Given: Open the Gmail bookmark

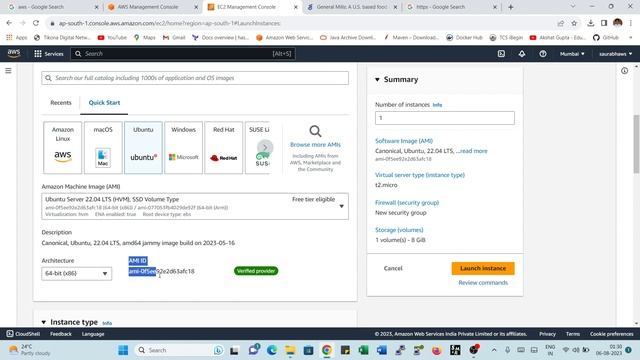Looking at the screenshot, I should coord(174,38).
